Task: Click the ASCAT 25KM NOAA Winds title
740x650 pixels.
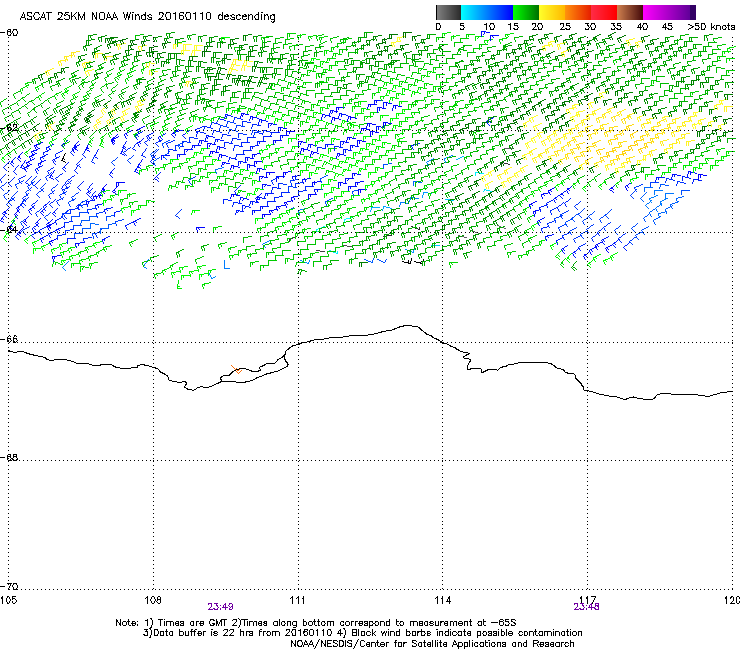Action: [x=147, y=16]
